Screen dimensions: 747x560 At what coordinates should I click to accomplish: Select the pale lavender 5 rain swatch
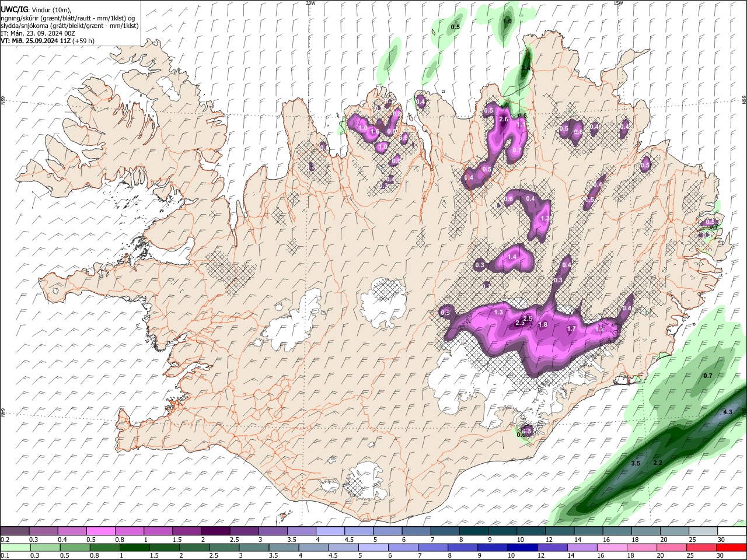(x=372, y=547)
